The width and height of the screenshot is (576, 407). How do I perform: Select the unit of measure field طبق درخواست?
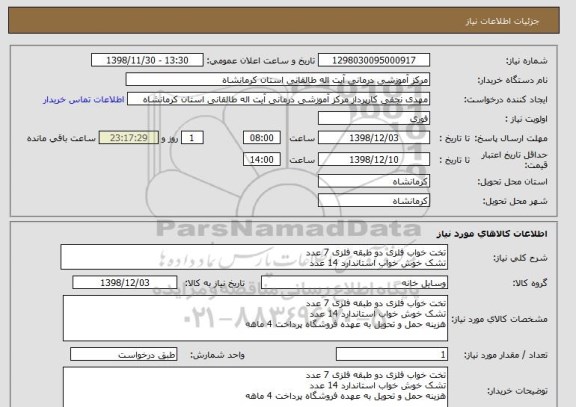tap(123, 354)
